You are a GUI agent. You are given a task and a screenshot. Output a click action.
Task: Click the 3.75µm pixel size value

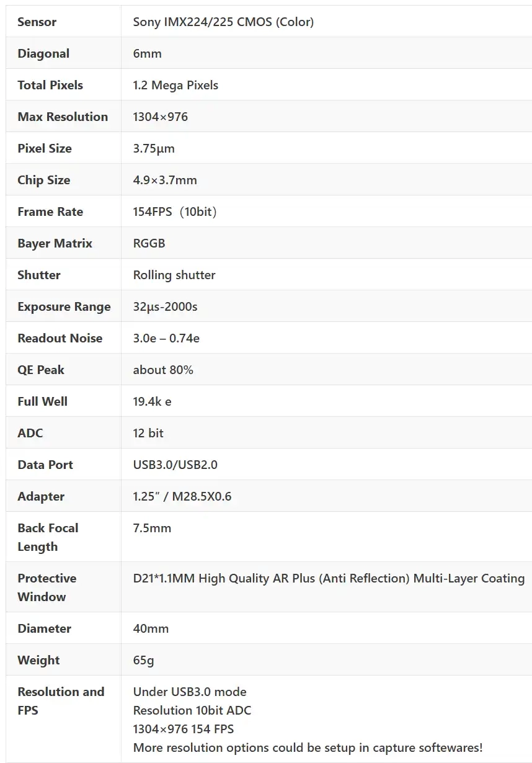(x=154, y=149)
